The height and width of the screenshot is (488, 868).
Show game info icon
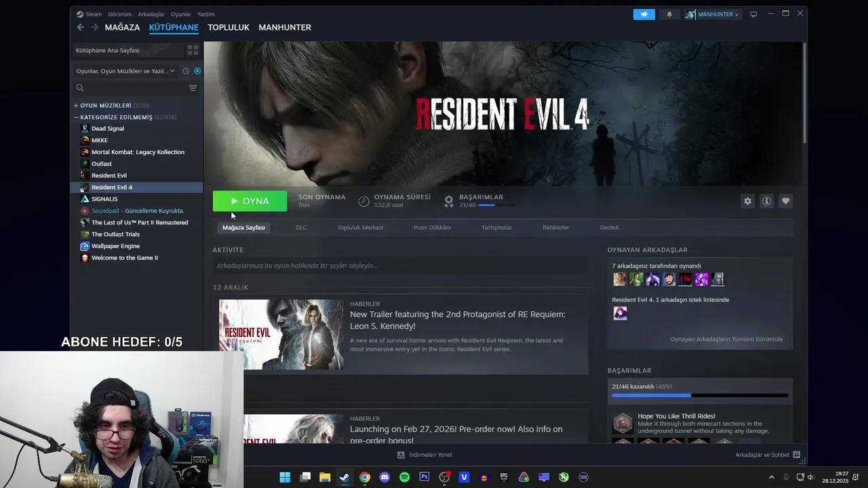(x=766, y=201)
